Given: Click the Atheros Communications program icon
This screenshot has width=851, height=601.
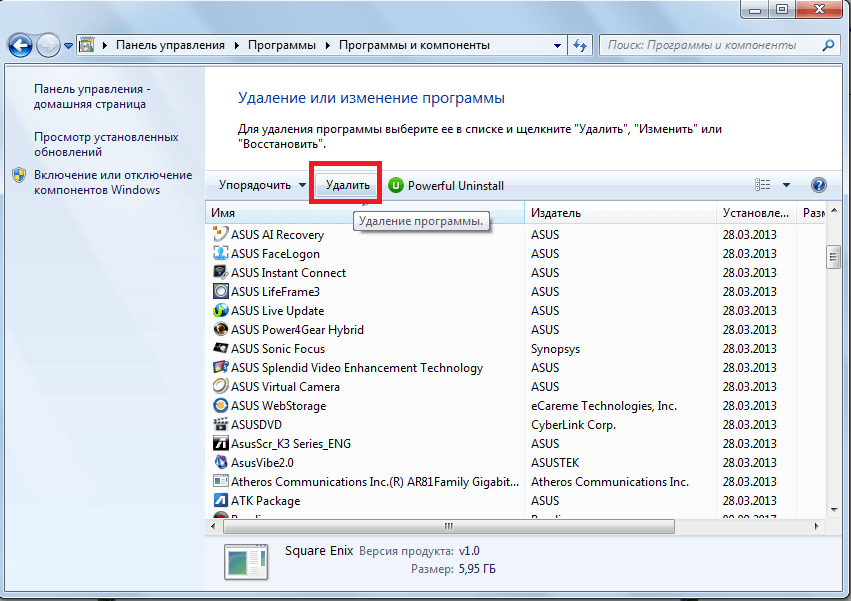Looking at the screenshot, I should click(x=220, y=481).
